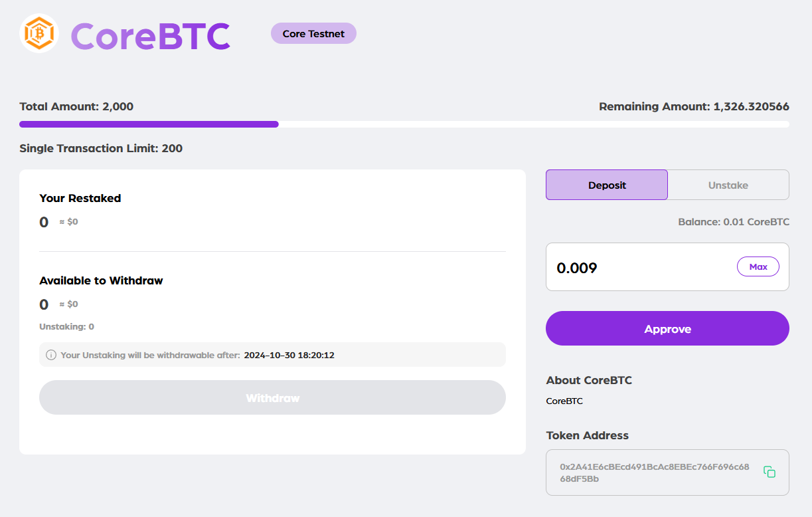The image size is (812, 517).
Task: Click the greyed-out Withdraw button
Action: click(x=272, y=398)
